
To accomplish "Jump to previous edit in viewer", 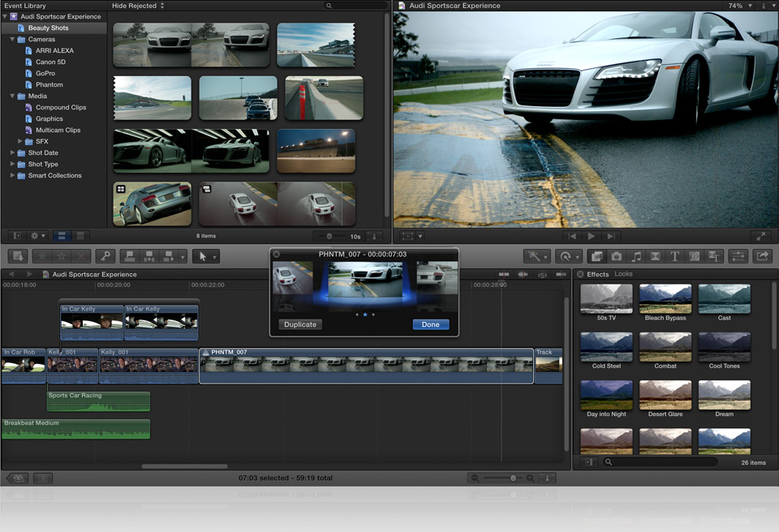I will [572, 237].
